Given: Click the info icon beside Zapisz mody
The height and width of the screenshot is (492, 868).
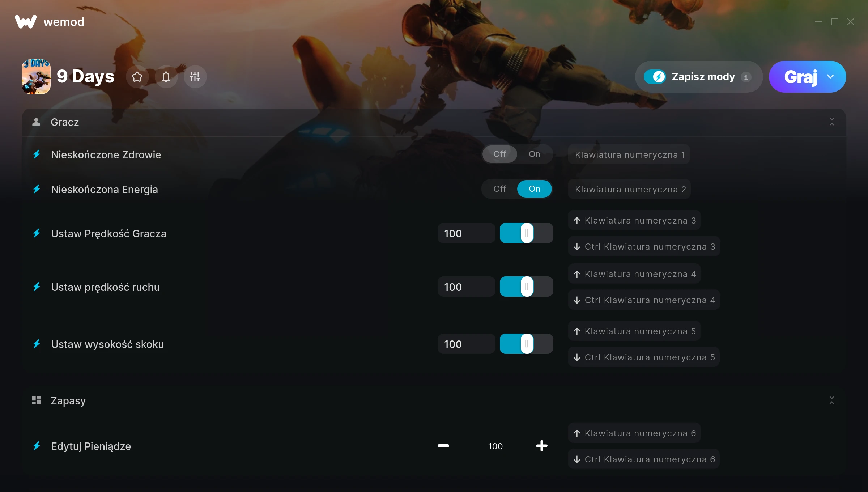Looking at the screenshot, I should (746, 77).
